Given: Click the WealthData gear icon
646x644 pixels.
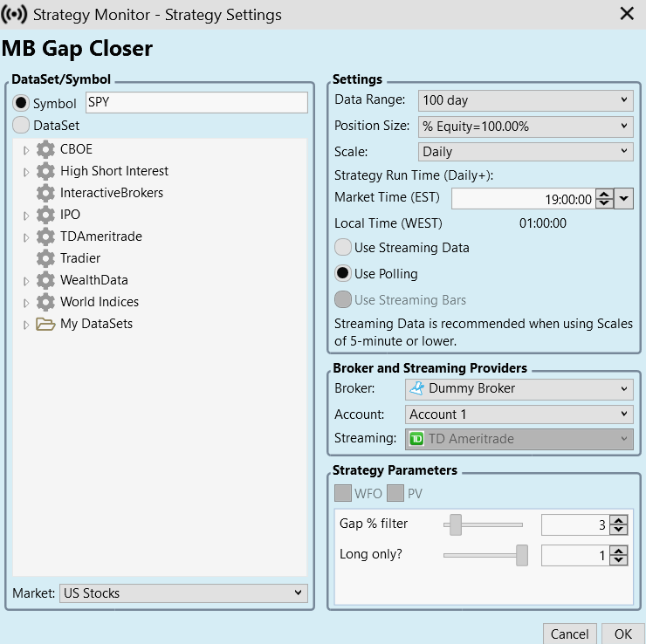Looking at the screenshot, I should point(45,280).
